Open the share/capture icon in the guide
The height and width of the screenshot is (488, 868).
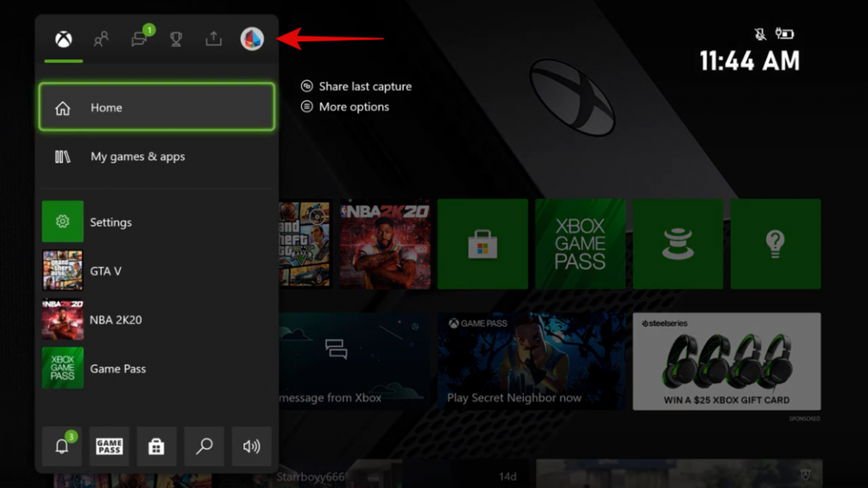213,37
